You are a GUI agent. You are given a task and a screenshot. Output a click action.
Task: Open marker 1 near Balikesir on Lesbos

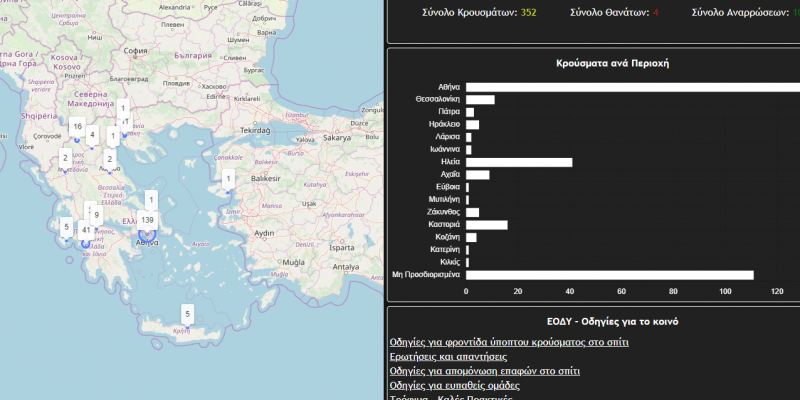[x=229, y=179]
